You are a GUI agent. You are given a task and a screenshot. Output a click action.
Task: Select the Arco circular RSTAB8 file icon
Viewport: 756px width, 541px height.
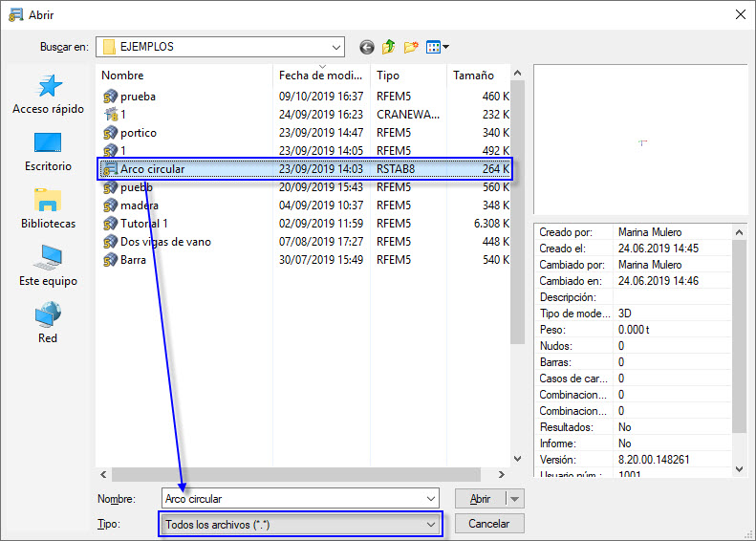[111, 169]
